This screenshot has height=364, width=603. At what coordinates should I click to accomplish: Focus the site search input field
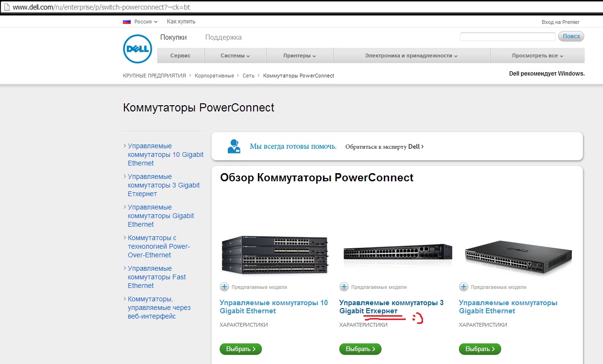click(508, 37)
